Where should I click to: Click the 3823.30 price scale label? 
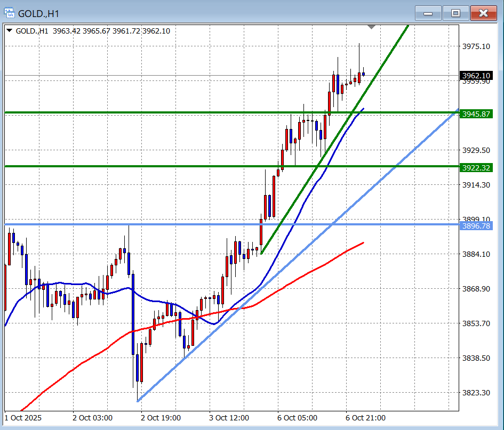pyautogui.click(x=476, y=393)
